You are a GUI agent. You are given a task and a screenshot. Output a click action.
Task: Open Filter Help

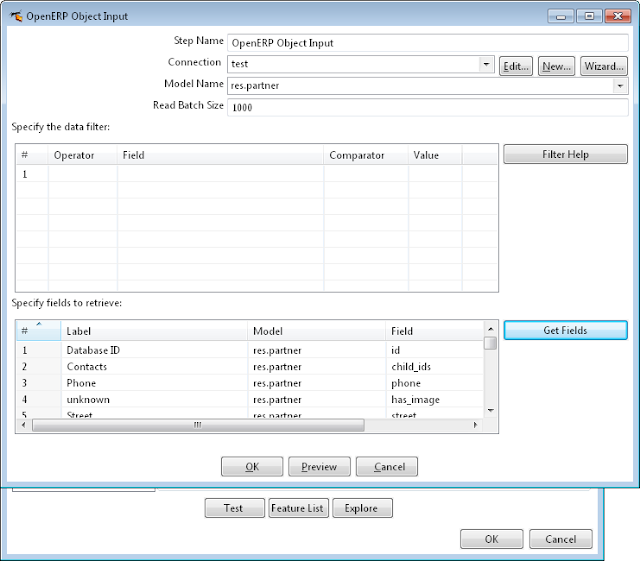tap(565, 154)
